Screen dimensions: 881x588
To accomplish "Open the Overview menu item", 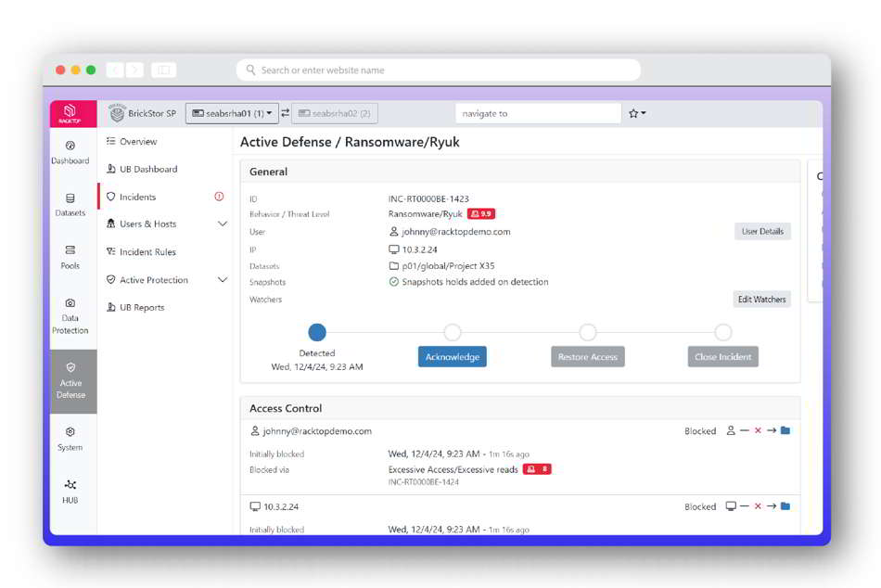I will pos(132,142).
